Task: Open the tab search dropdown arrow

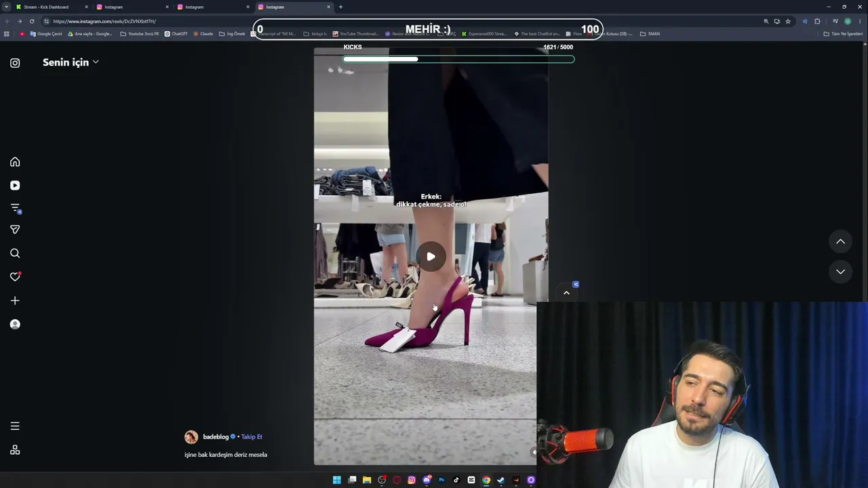Action: pos(7,7)
